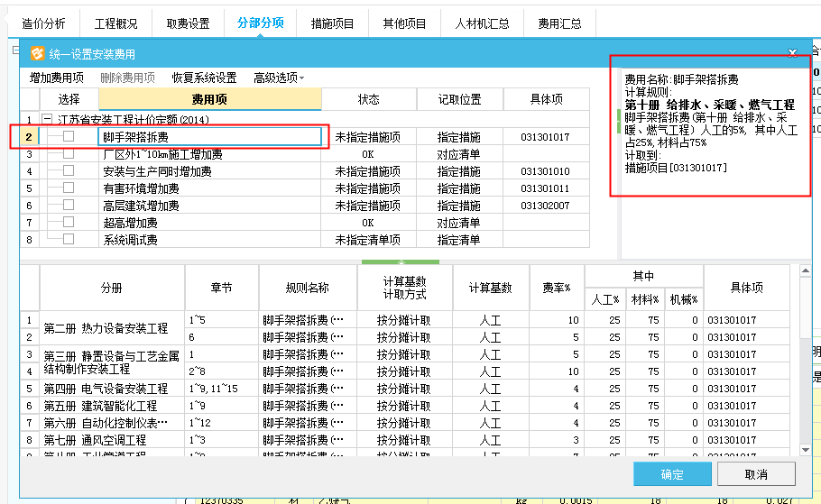
Task: Collapse the 江苏省安装工程计价定额 tree node
Action: coord(48,119)
